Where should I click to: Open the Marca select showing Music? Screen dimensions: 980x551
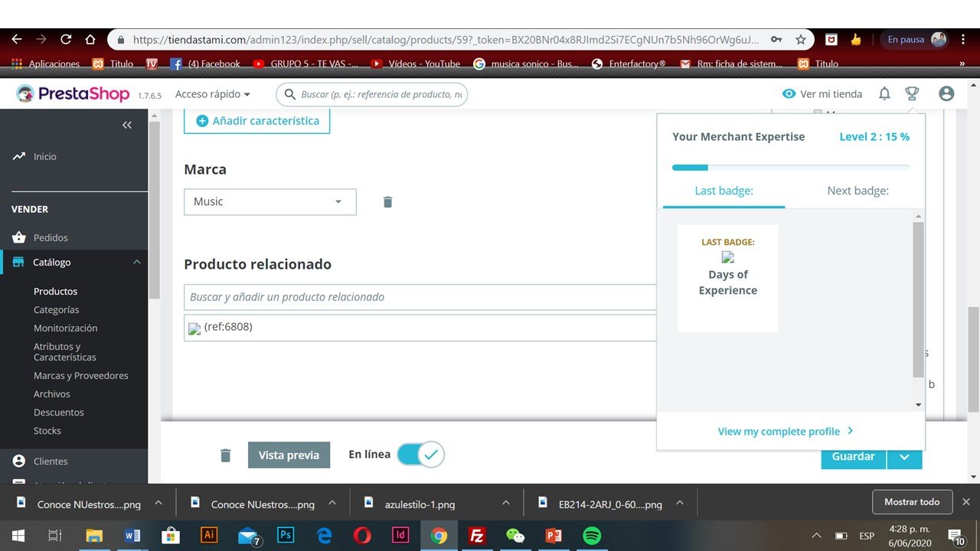point(269,202)
